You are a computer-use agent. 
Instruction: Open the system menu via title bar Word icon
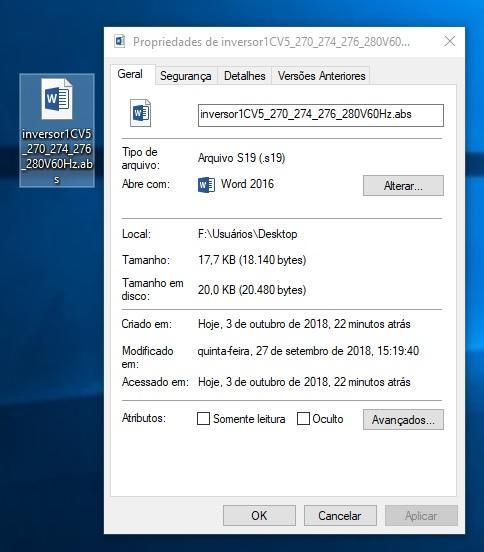click(120, 42)
